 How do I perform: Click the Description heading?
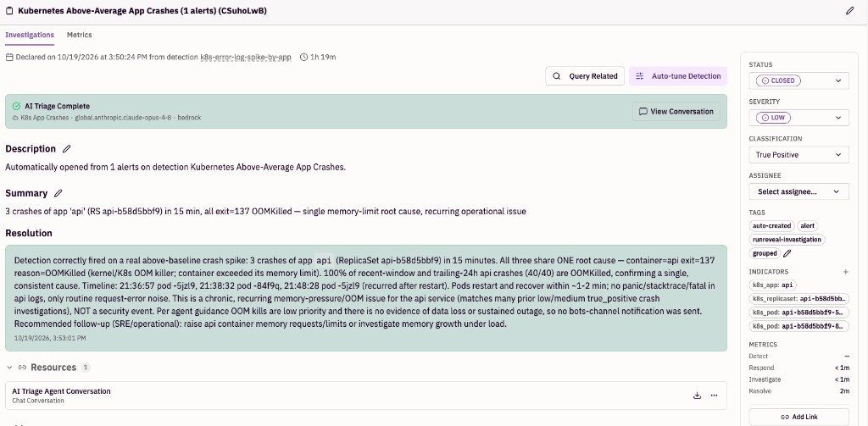[31, 149]
